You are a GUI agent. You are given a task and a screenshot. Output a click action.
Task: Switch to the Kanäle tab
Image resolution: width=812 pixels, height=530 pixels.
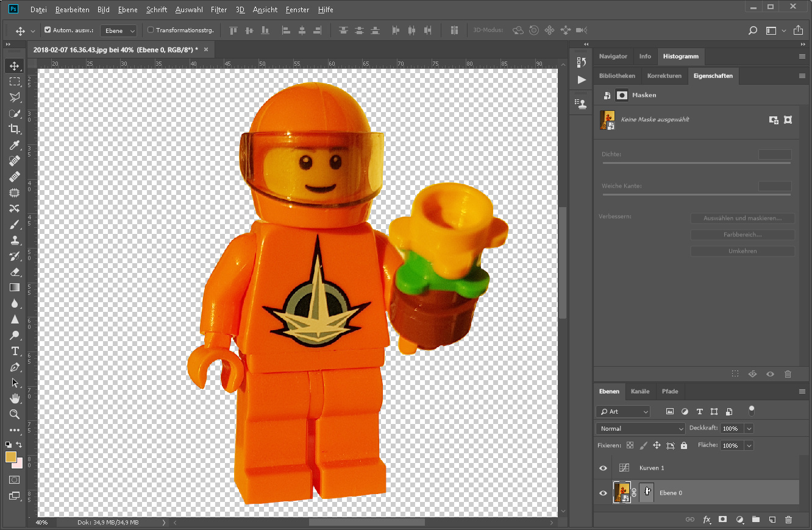click(x=640, y=391)
